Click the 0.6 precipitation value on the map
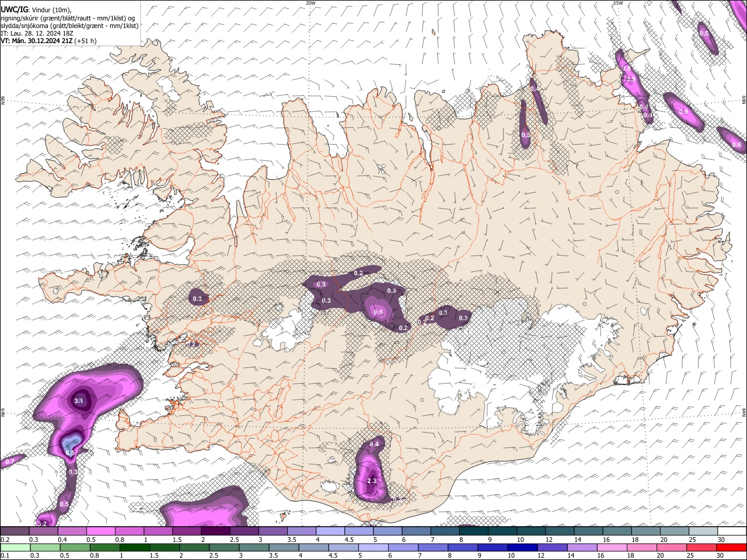747x560 pixels. point(736,145)
